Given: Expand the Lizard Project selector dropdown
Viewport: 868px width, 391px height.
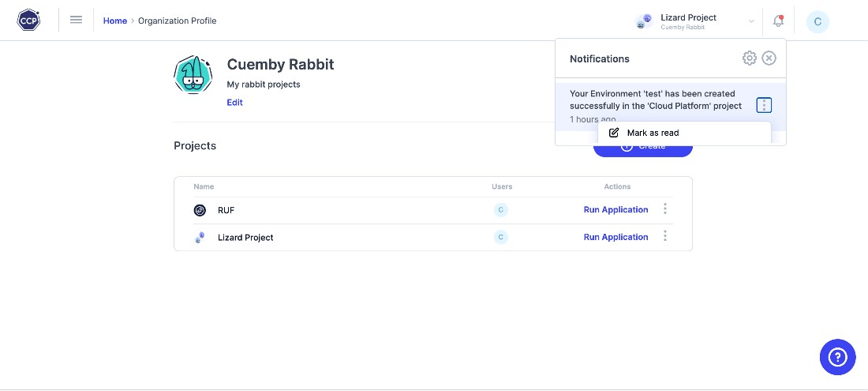Looking at the screenshot, I should click(x=751, y=21).
